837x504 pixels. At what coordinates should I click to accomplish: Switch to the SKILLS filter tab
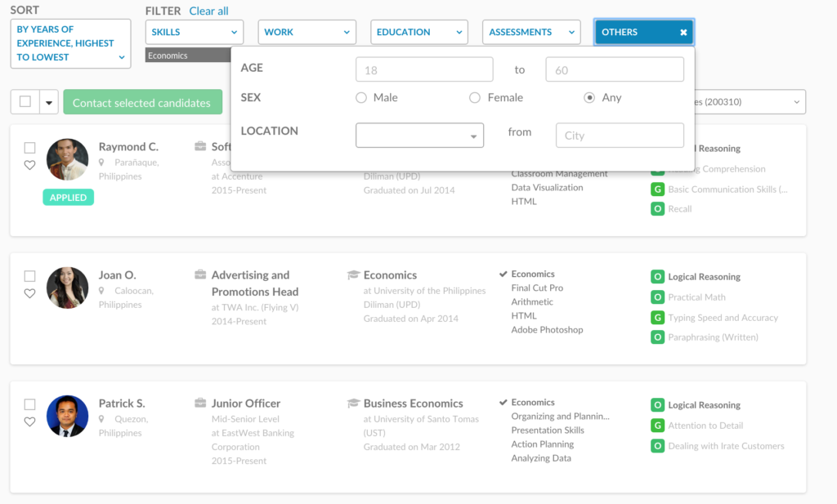194,32
